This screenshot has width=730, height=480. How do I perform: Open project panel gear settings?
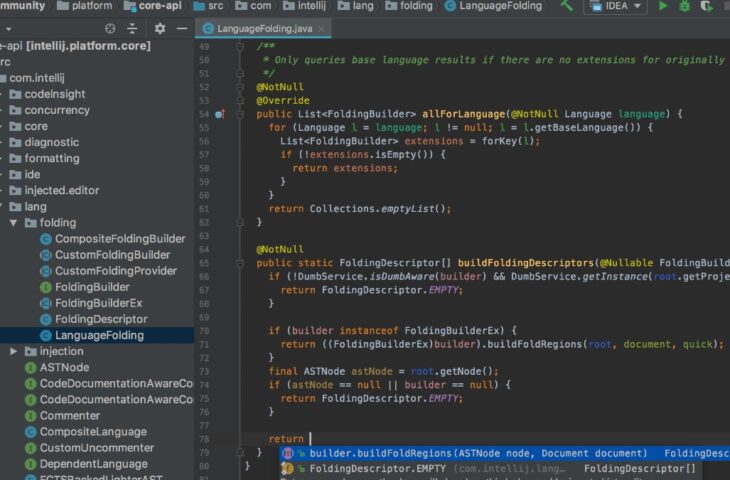(x=160, y=29)
